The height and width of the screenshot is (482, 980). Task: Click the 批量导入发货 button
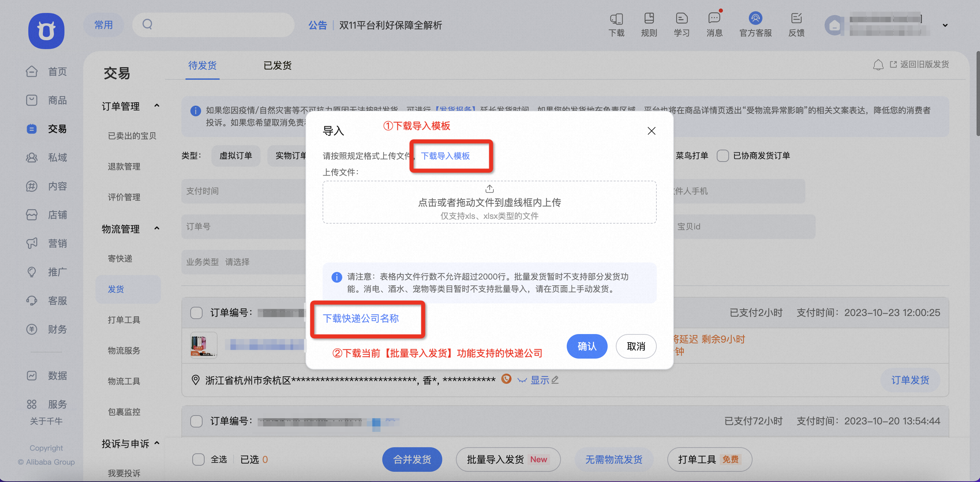pyautogui.click(x=508, y=460)
